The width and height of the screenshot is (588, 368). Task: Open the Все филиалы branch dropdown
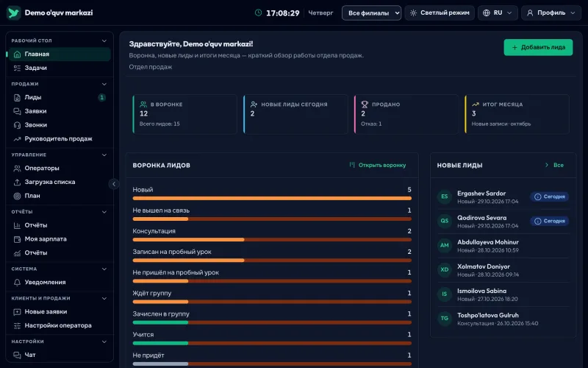(x=371, y=13)
